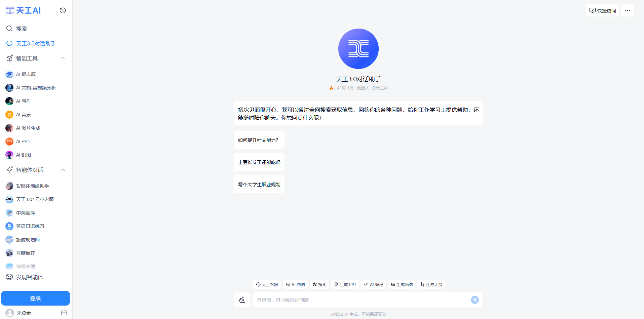
Task: Open the three-dot more options menu
Action: (628, 10)
